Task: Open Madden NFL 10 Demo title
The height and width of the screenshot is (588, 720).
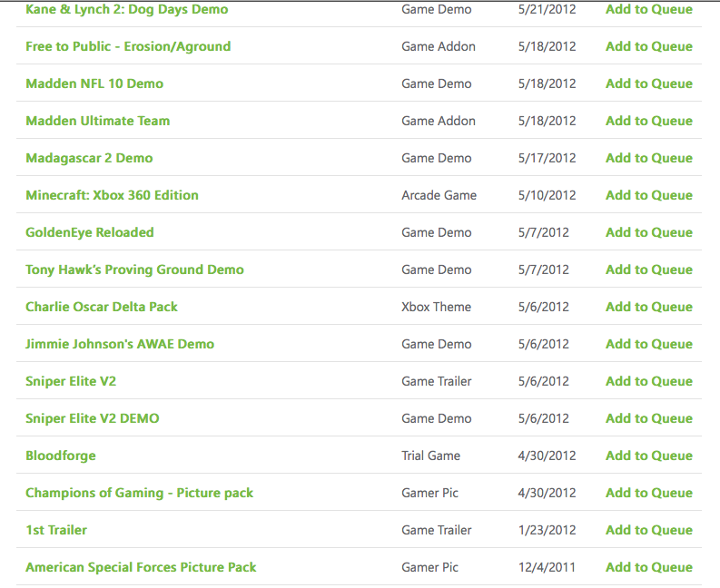Action: (94, 83)
